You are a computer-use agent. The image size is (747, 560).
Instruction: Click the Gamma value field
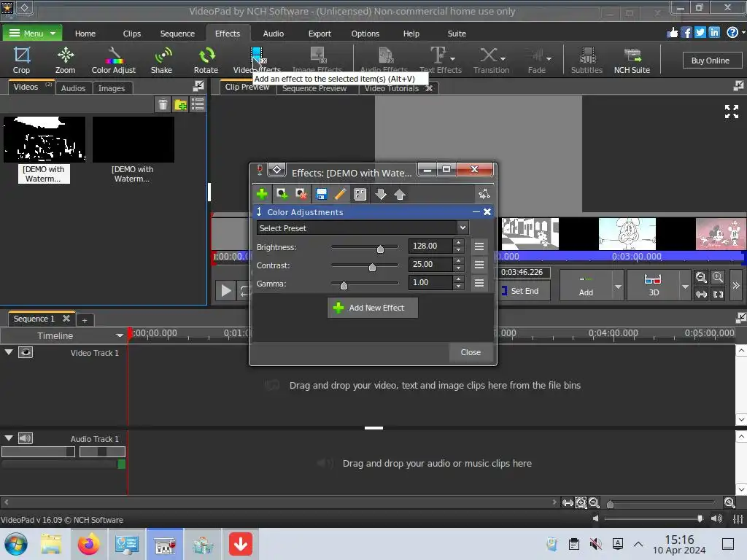[x=430, y=282]
